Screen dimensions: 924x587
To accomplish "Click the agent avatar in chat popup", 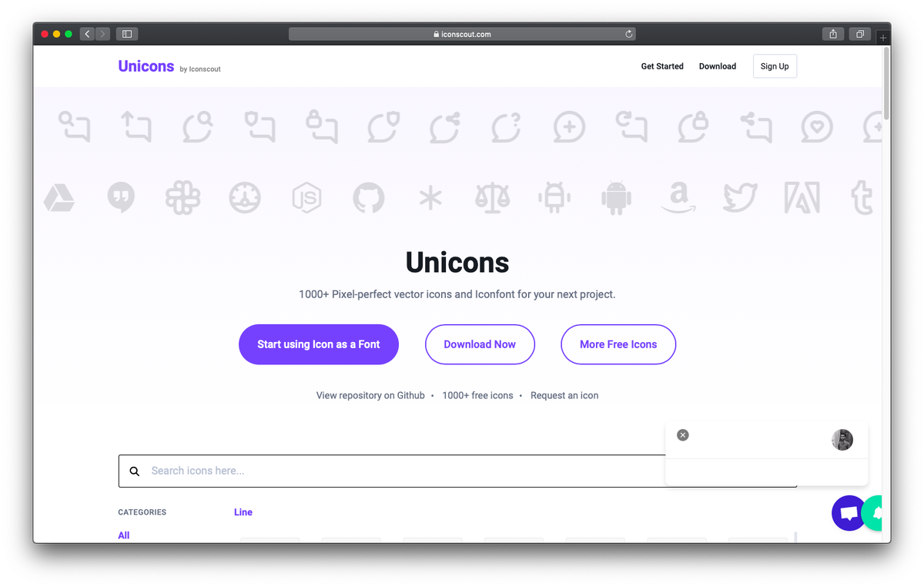I will 842,440.
